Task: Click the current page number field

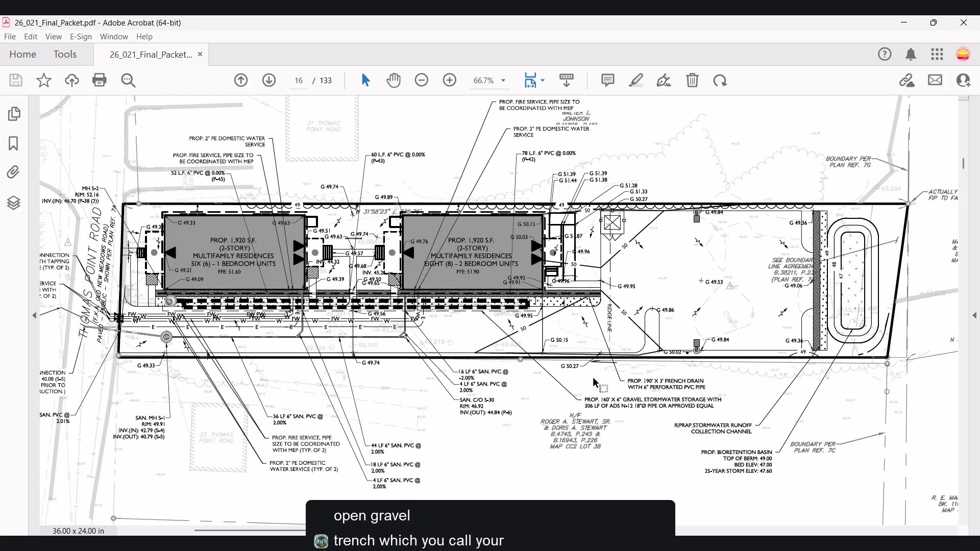Action: click(x=299, y=81)
